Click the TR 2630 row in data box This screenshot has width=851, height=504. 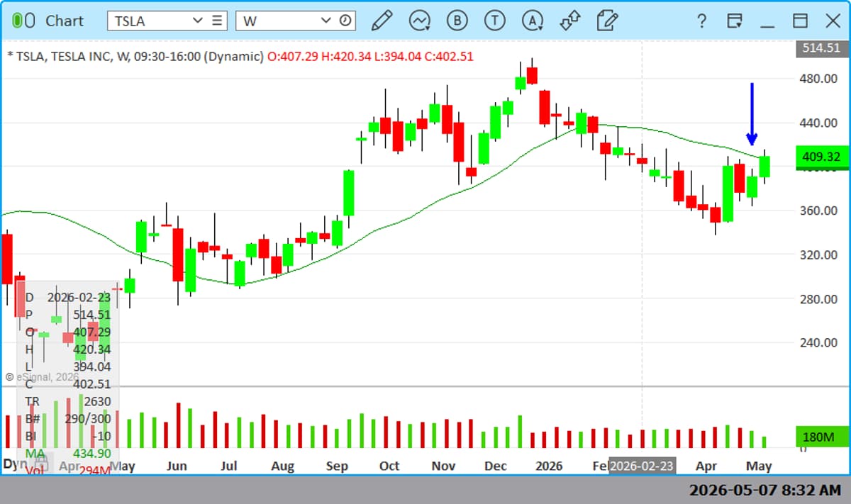point(68,401)
